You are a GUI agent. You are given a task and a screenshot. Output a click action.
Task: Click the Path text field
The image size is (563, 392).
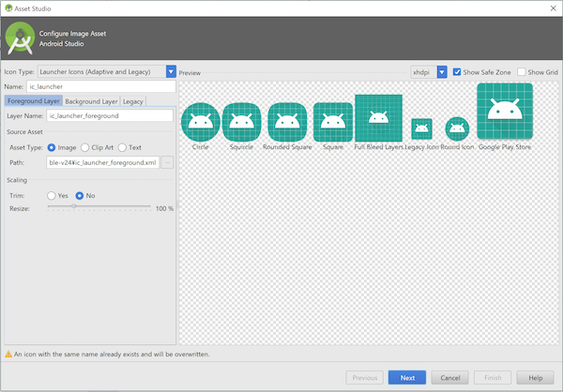(102, 162)
